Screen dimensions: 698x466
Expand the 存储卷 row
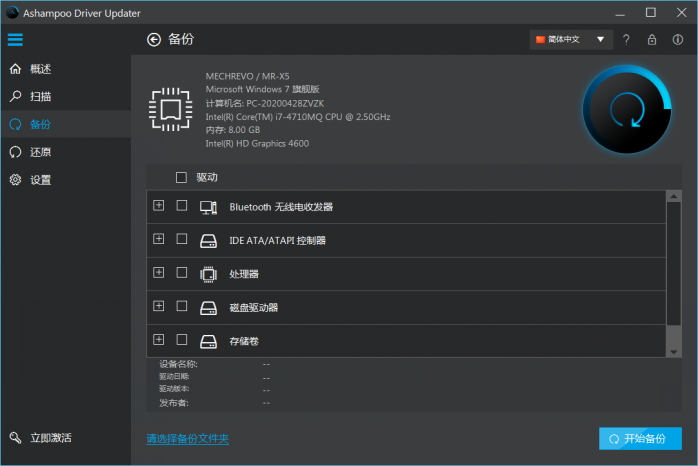point(158,340)
